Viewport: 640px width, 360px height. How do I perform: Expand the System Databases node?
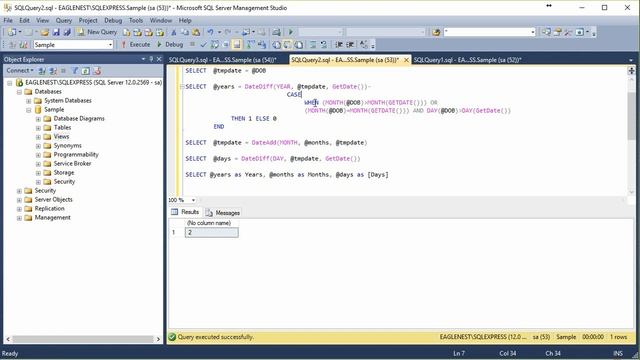coord(29,101)
